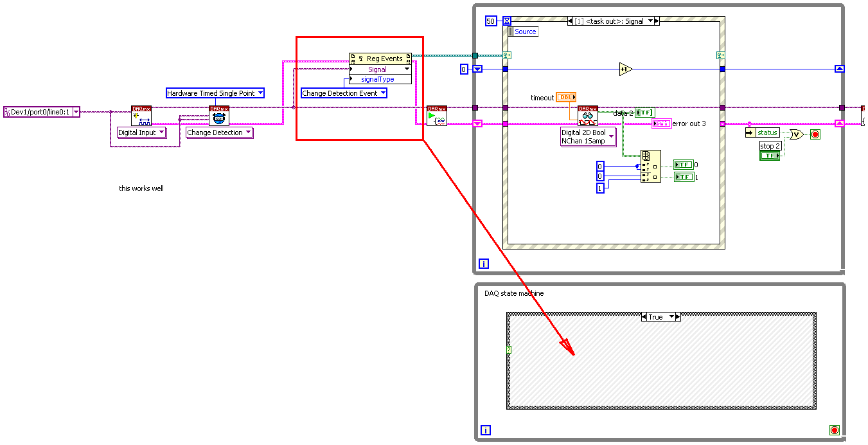Image resolution: width=868 pixels, height=445 pixels.
Task: Click the upper loop iteration terminal i
Action: click(x=484, y=263)
